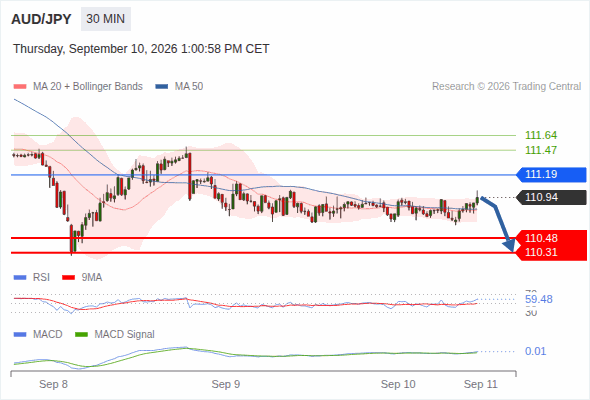590x400 pixels.
Task: Click the MACD legend blue swatch
Action: pyautogui.click(x=20, y=335)
